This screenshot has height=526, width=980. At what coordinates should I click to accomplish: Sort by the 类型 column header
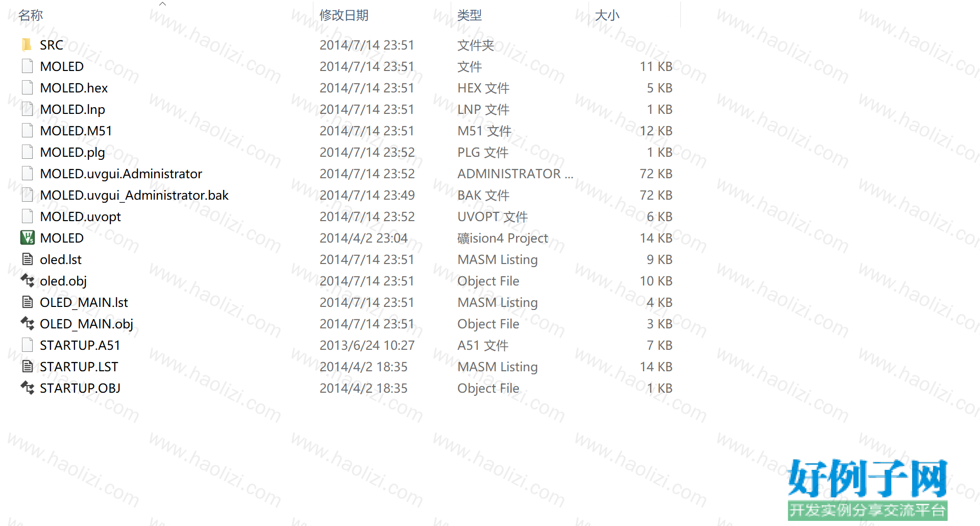pos(470,15)
